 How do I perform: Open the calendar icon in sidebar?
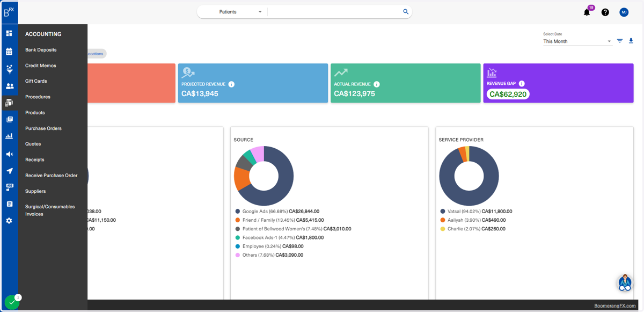[9, 52]
